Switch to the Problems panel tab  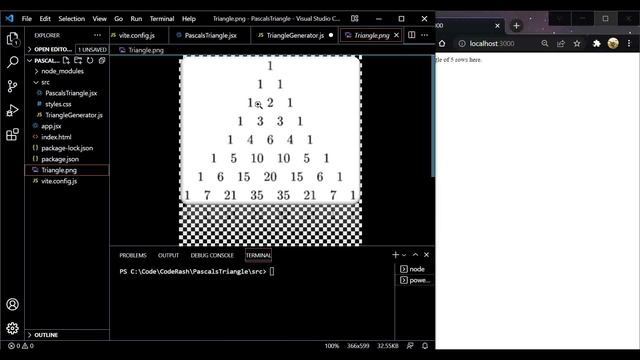pos(133,255)
